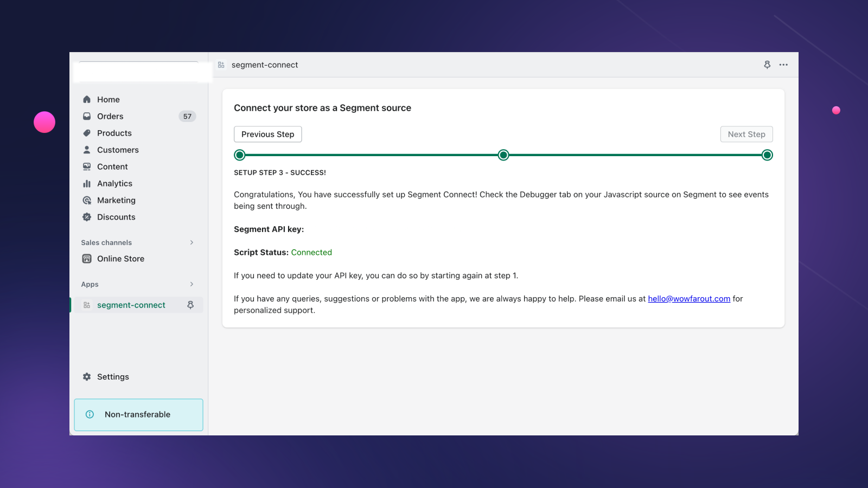
Task: Click the Content icon in sidebar
Action: [87, 166]
